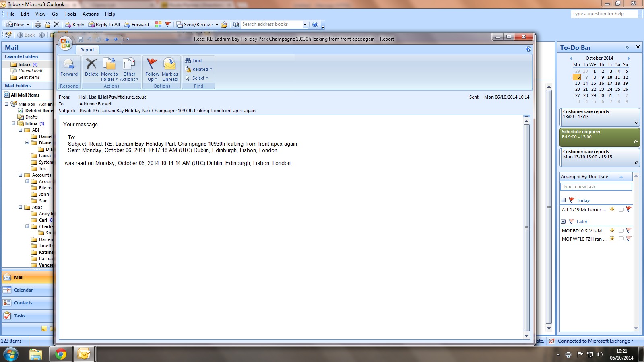Click the Follow Up flag in the main toolbar
Viewport: 644px width, 362px height.
coord(168,25)
